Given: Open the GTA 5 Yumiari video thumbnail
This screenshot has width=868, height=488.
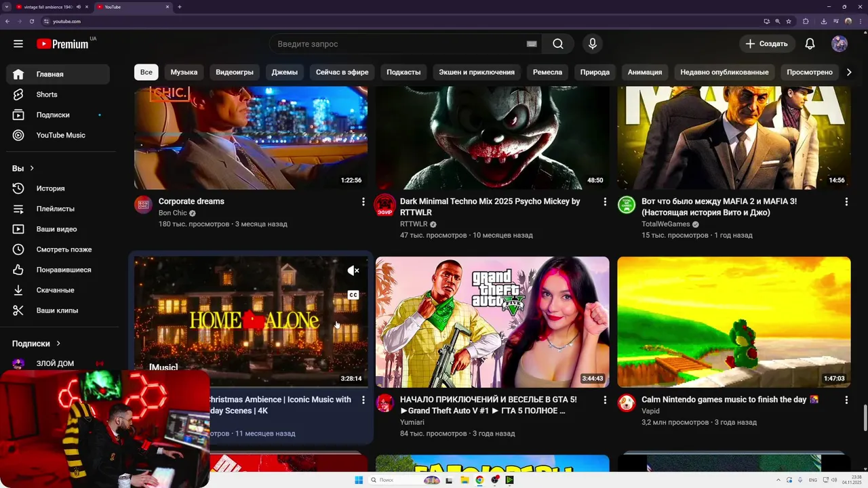Looking at the screenshot, I should pos(492,322).
